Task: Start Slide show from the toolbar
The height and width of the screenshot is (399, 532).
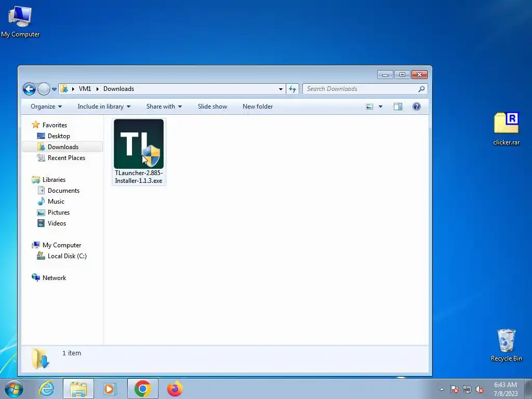Action: tap(212, 107)
